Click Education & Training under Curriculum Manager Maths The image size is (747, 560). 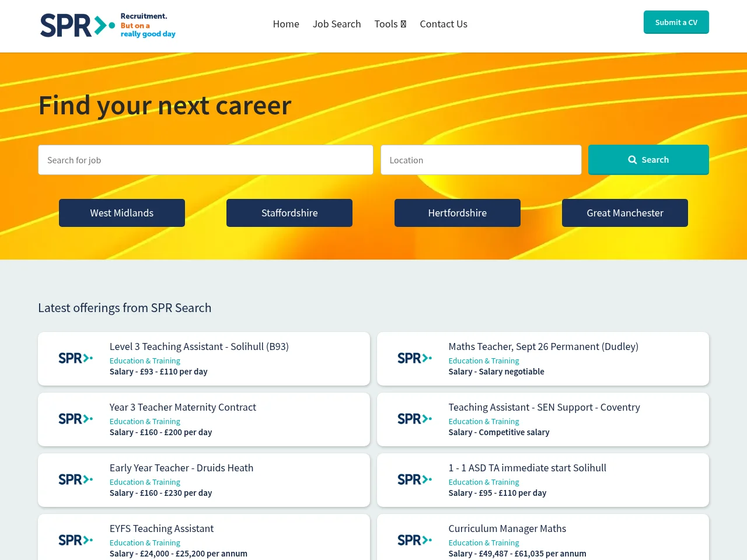484,543
